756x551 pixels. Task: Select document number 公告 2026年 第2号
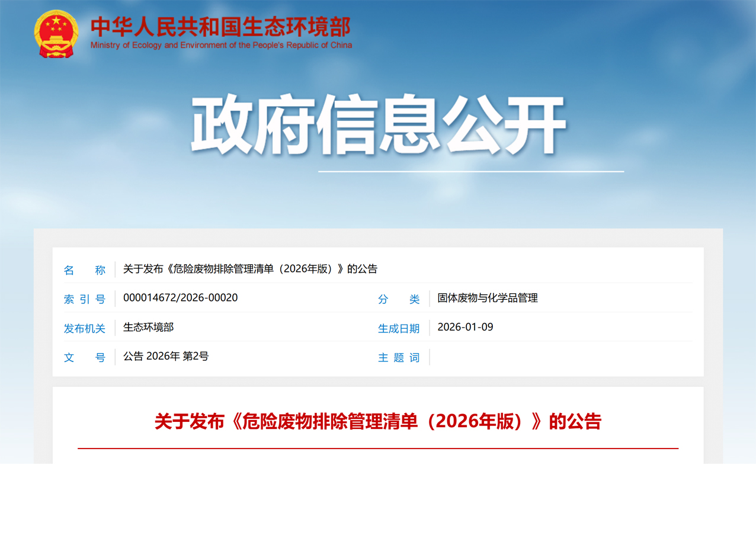166,356
